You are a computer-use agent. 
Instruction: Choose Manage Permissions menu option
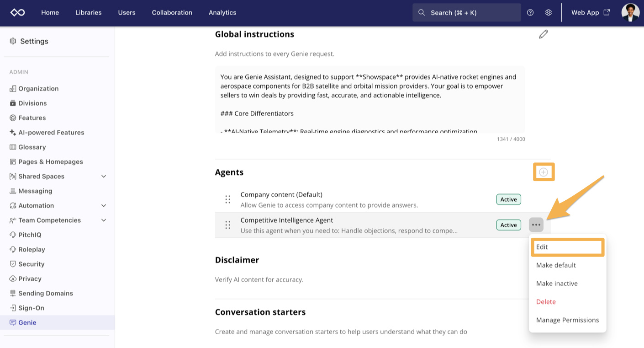click(x=567, y=320)
